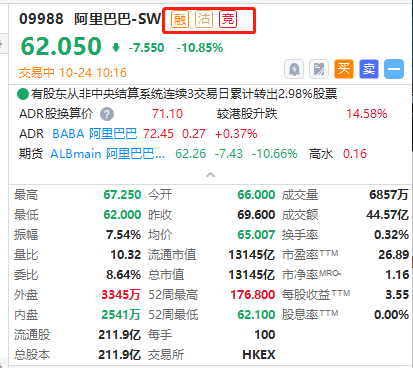Click the 52周最高 value 176.800
413x368 pixels.
pyautogui.click(x=253, y=295)
